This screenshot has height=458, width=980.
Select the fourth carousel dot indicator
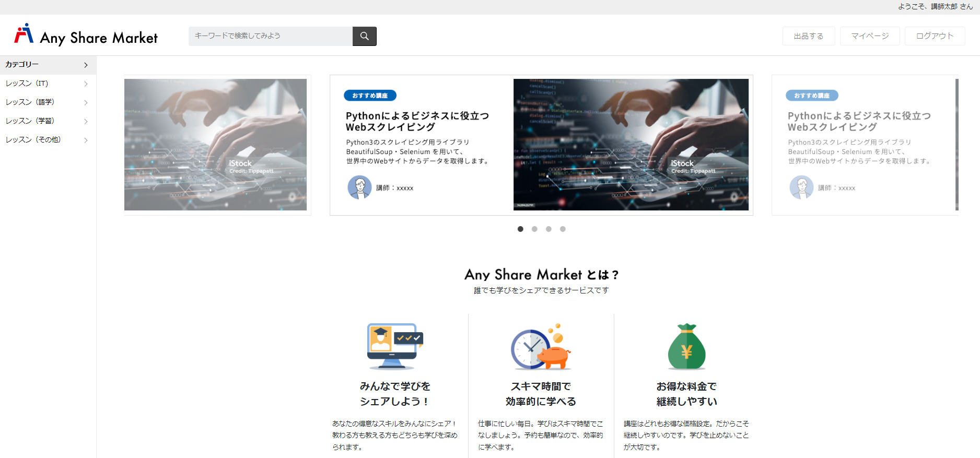pyautogui.click(x=563, y=229)
